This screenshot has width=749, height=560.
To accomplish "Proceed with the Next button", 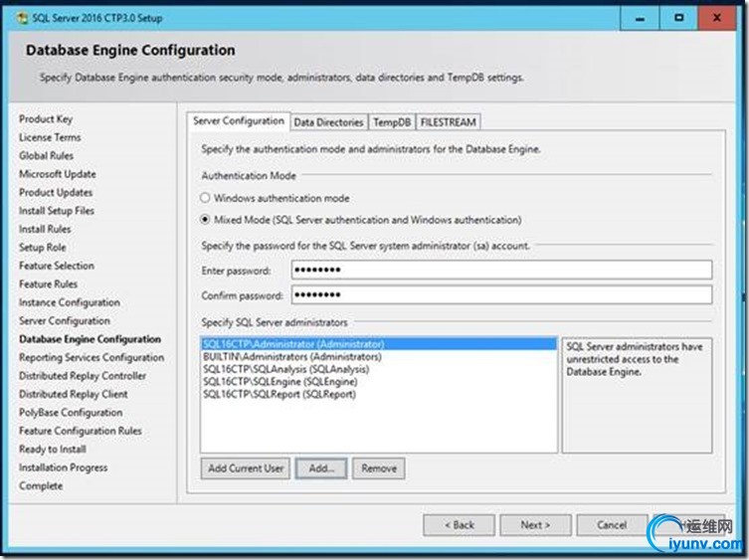I will pyautogui.click(x=535, y=525).
